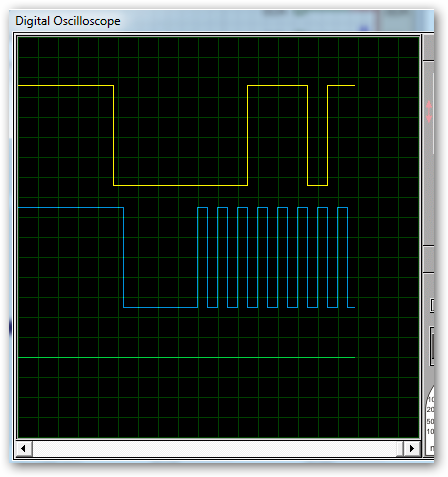Click the blue trace's initial high level
448x477 pixels.
(x=71, y=208)
